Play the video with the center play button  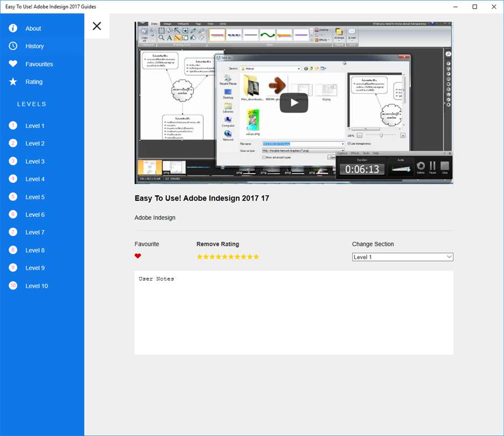[294, 103]
